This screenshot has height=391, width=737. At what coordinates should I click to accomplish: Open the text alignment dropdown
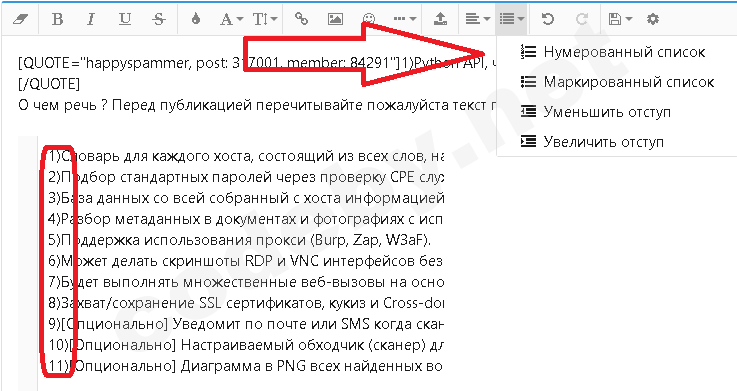coord(477,19)
